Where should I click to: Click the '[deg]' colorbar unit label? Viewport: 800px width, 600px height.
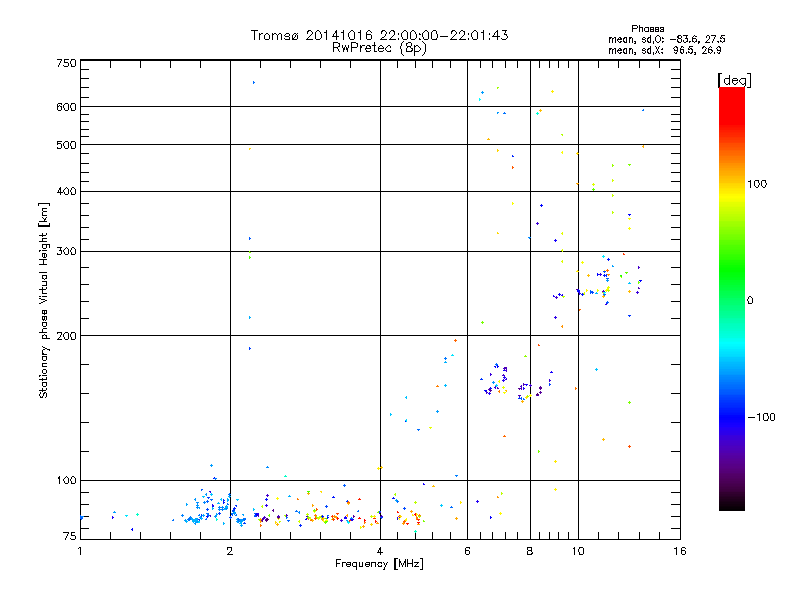tap(734, 80)
